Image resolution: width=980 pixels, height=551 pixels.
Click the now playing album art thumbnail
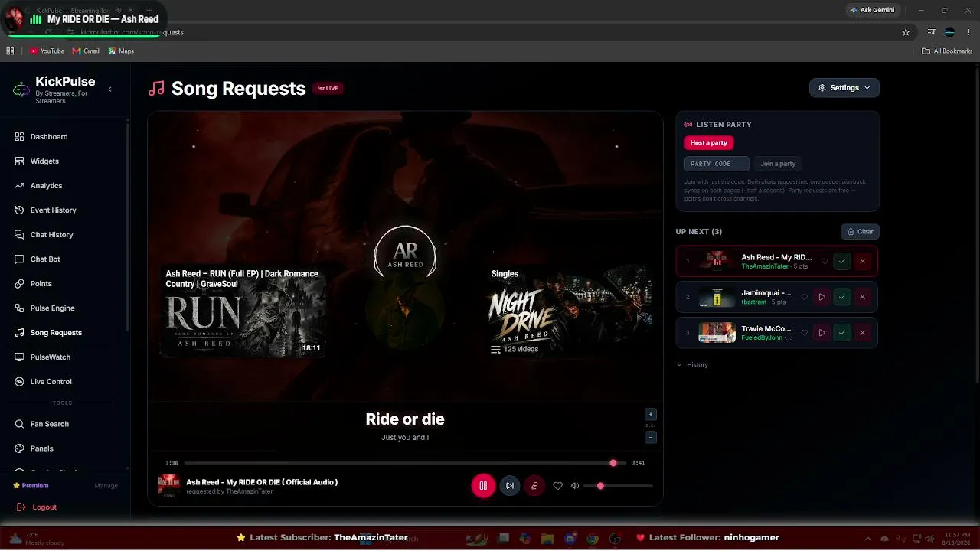click(x=168, y=486)
